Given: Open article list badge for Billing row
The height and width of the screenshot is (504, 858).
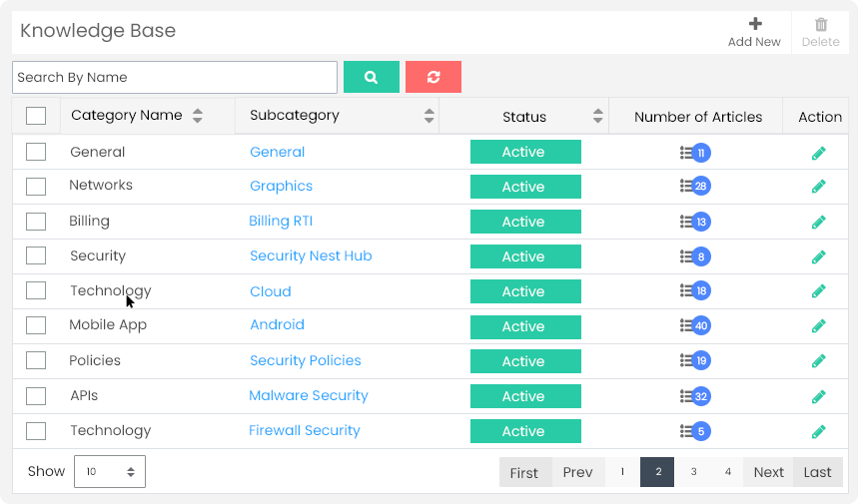Looking at the screenshot, I should [695, 222].
